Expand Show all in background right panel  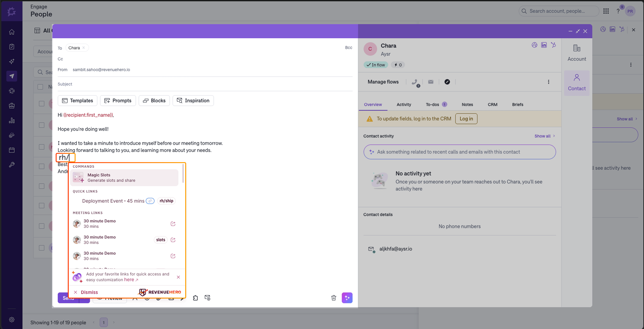click(x=627, y=119)
